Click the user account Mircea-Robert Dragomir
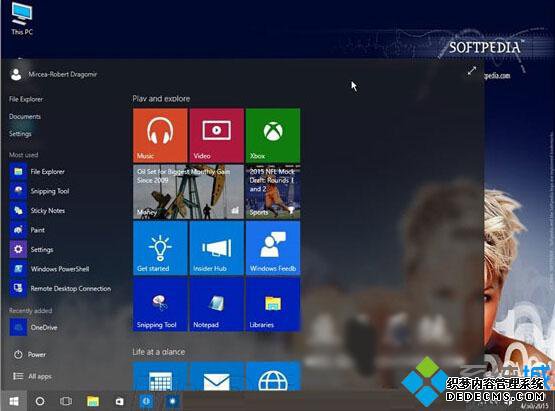The height and width of the screenshot is (411, 555). coord(53,74)
